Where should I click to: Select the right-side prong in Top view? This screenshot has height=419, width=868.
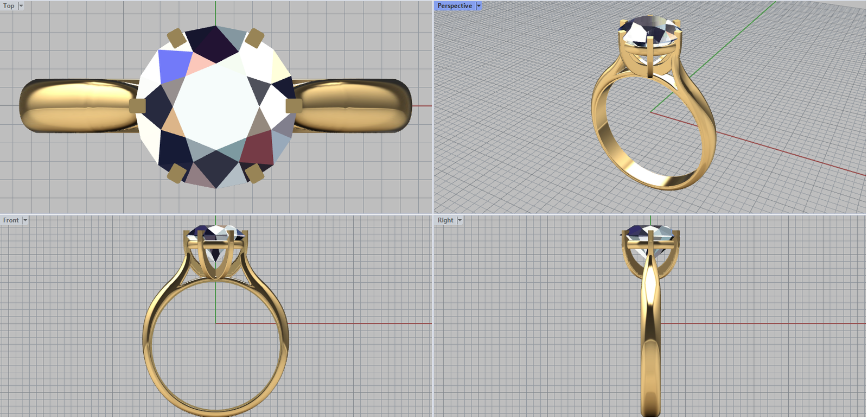tap(293, 106)
